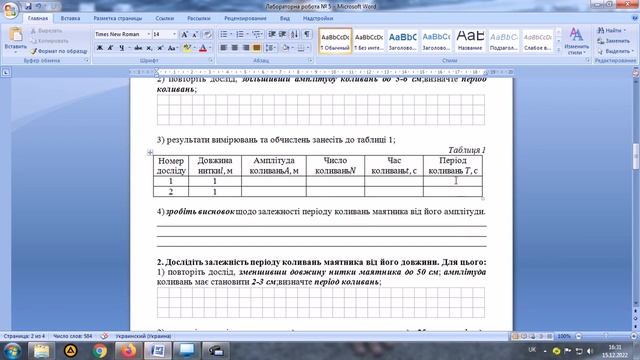Viewport: 640px width, 360px height.
Task: Open font name dropdown Times New Roman
Action: click(149, 34)
